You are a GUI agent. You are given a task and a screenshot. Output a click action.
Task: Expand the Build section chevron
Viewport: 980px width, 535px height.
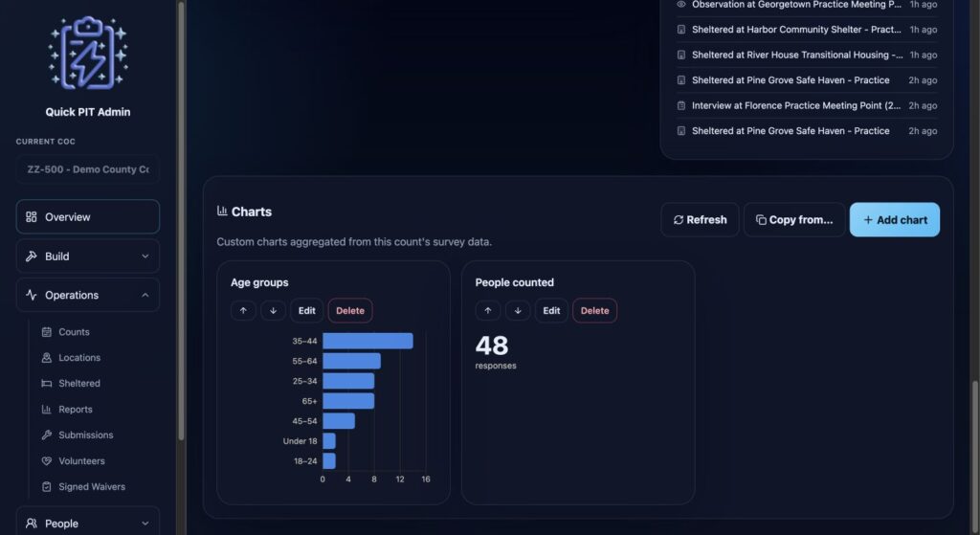coord(145,256)
